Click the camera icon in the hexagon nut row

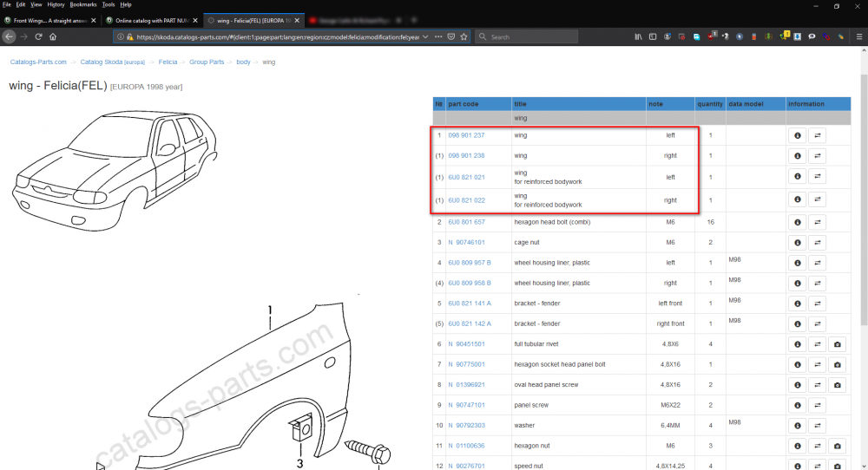coord(837,447)
